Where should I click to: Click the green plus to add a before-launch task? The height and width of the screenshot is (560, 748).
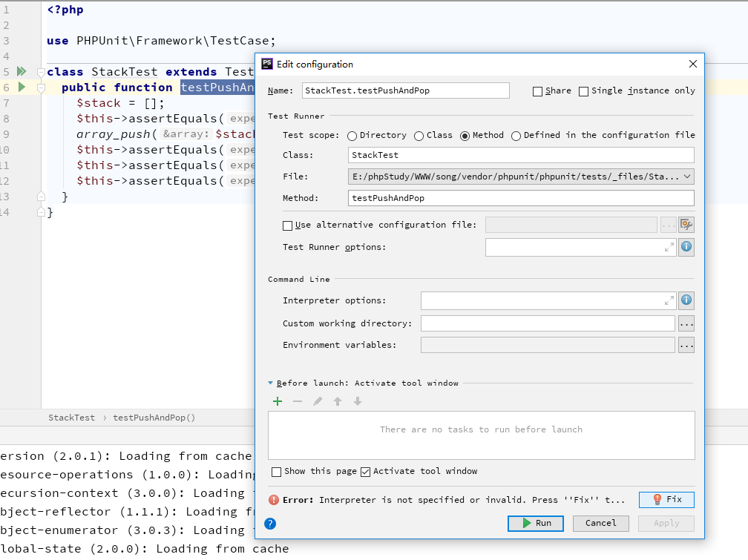278,401
